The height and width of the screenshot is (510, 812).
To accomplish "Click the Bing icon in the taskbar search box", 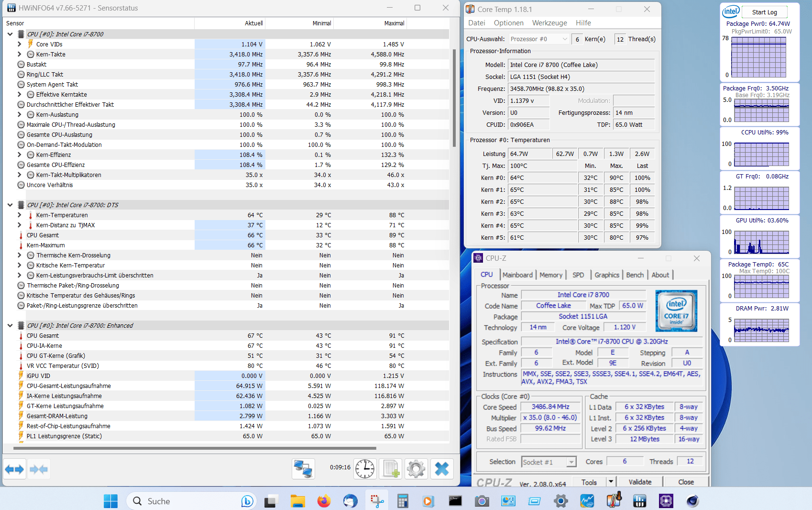I will tap(247, 501).
